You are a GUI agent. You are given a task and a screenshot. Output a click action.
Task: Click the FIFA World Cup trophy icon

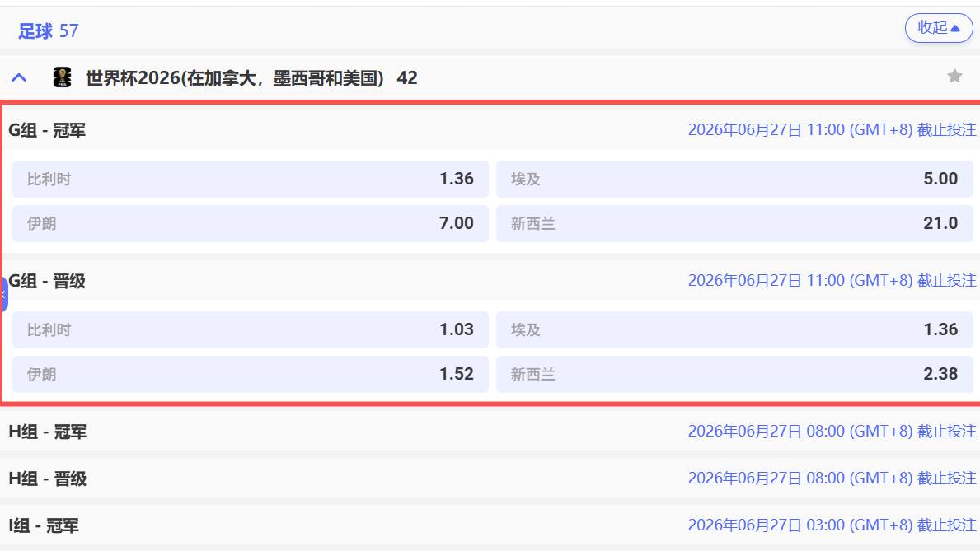[x=63, y=77]
